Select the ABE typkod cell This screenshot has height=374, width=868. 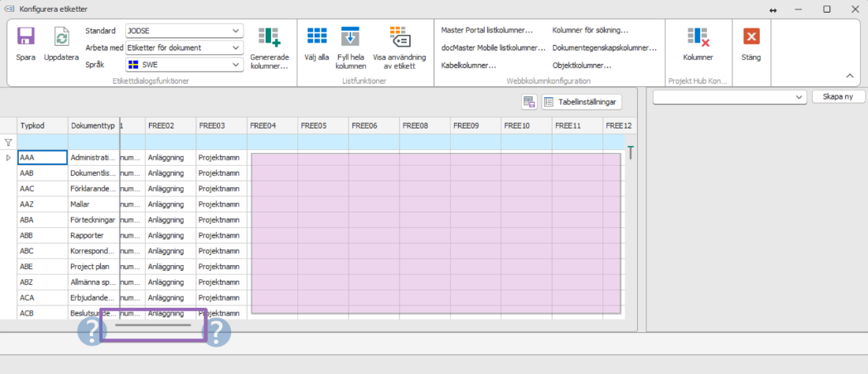pos(42,266)
